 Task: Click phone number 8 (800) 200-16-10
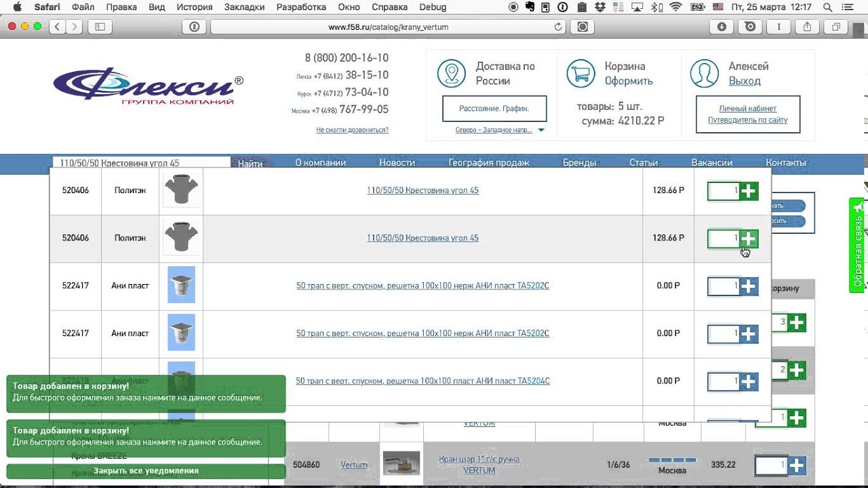point(347,58)
